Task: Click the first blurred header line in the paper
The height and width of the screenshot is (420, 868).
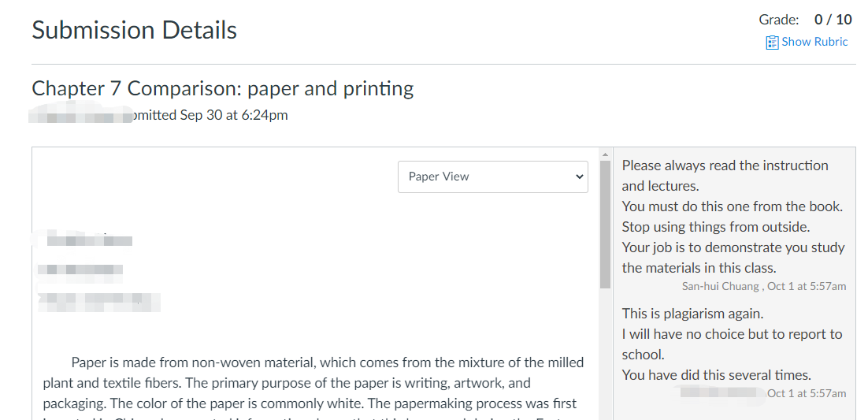Action: point(89,240)
